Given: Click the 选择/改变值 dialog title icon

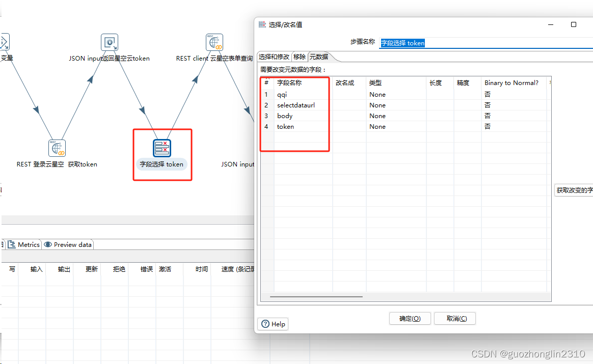Looking at the screenshot, I should (x=262, y=24).
